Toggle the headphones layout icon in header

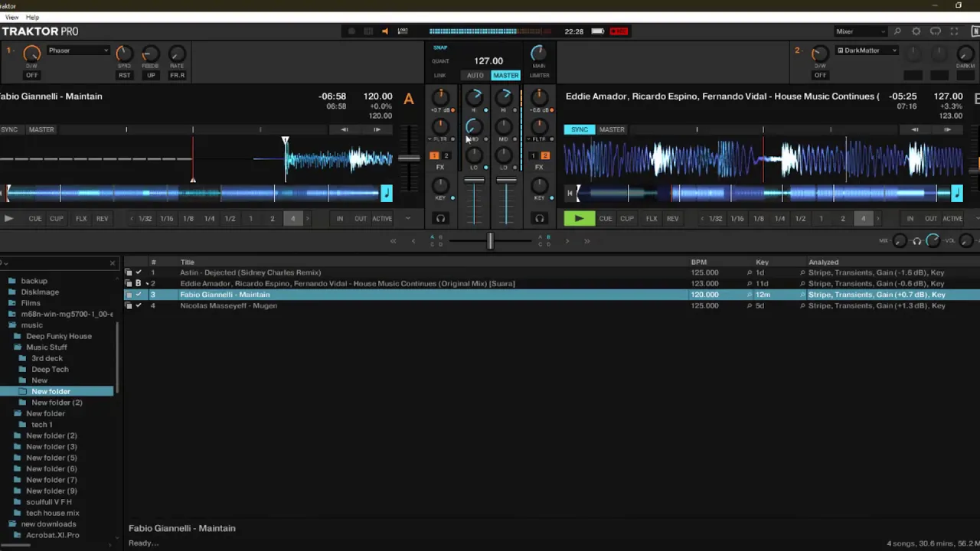pyautogui.click(x=935, y=31)
